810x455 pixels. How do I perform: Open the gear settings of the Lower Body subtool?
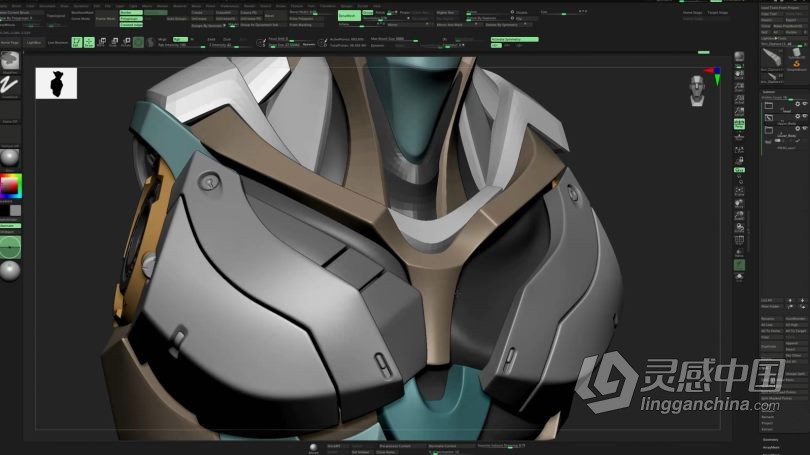pos(798,128)
